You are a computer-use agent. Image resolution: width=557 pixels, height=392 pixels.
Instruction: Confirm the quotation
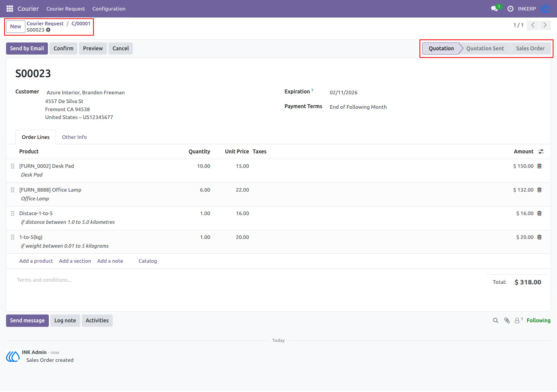point(63,49)
